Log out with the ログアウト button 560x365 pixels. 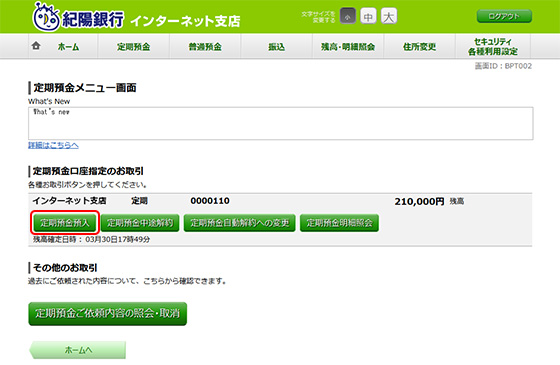pyautogui.click(x=504, y=16)
